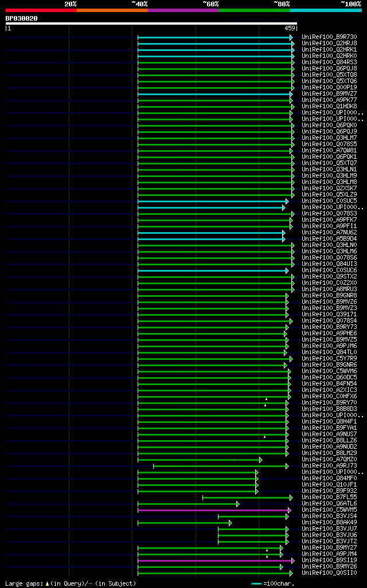The width and height of the screenshot is (367, 588).
Task: Select hit label UniRef100_A7QMZ0
Action: pos(330,459)
